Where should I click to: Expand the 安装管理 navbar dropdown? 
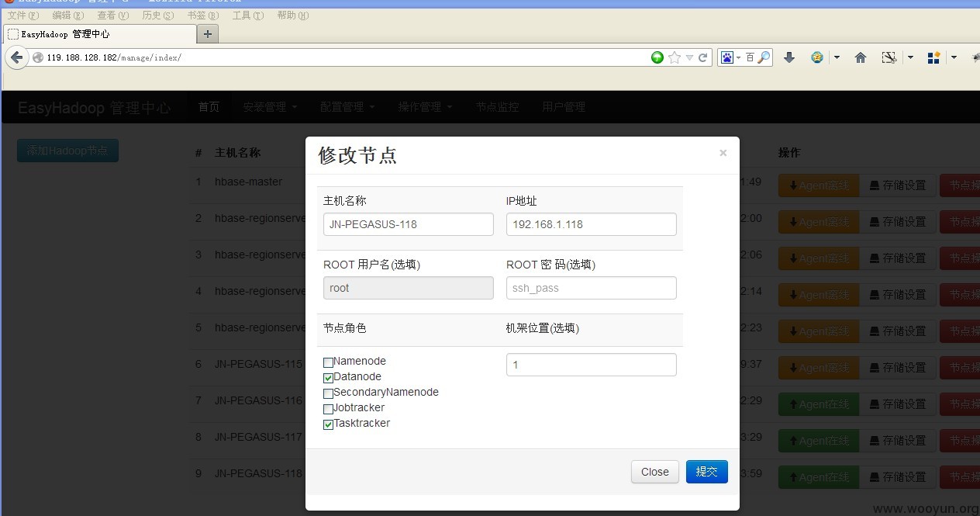pyautogui.click(x=270, y=107)
